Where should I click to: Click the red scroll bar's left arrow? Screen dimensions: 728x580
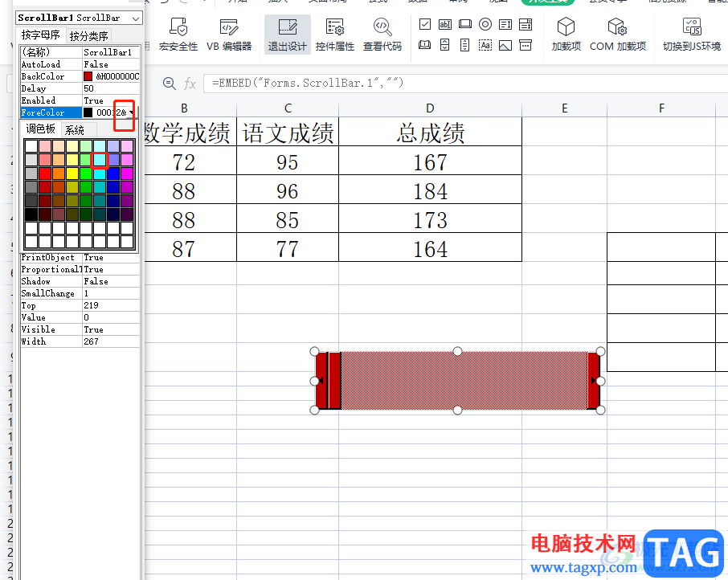click(x=321, y=381)
